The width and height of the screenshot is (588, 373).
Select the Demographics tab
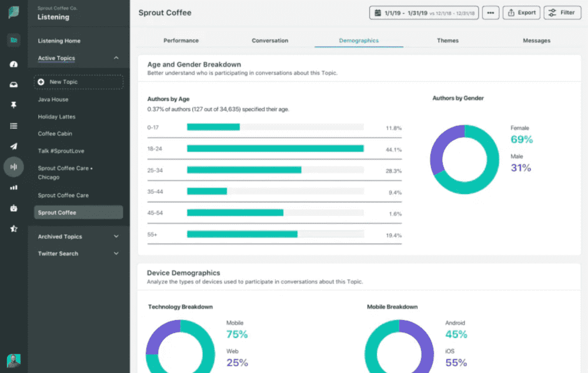click(359, 41)
